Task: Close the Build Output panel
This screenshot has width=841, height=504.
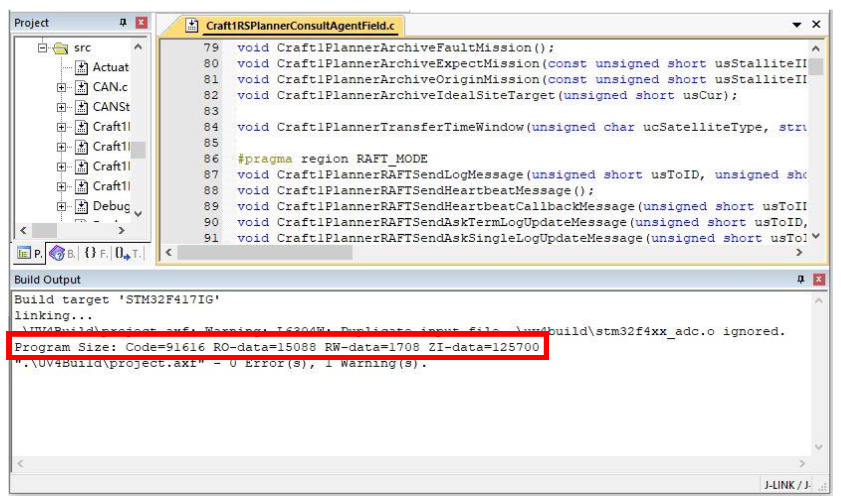Action: point(819,279)
